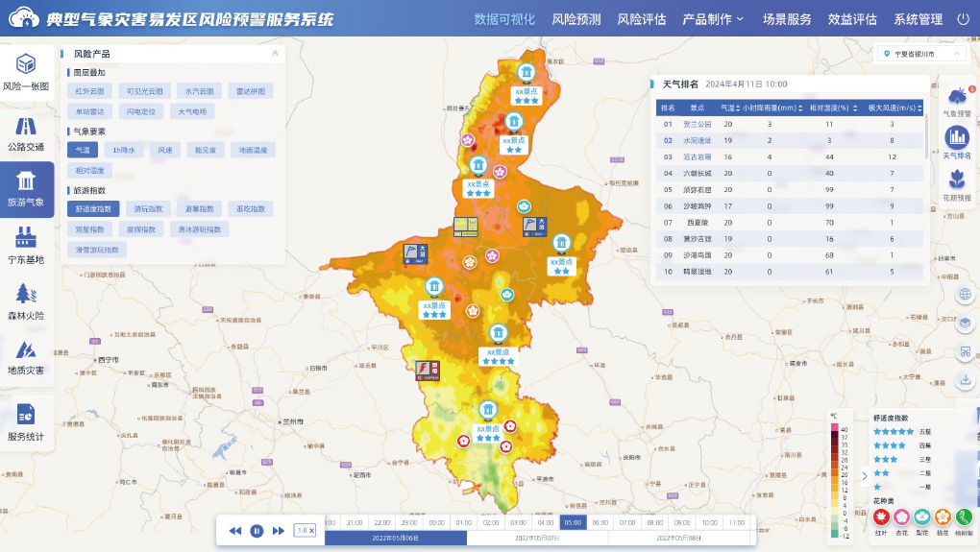
Task: Click the cloud logo icon in header
Action: [x=24, y=17]
